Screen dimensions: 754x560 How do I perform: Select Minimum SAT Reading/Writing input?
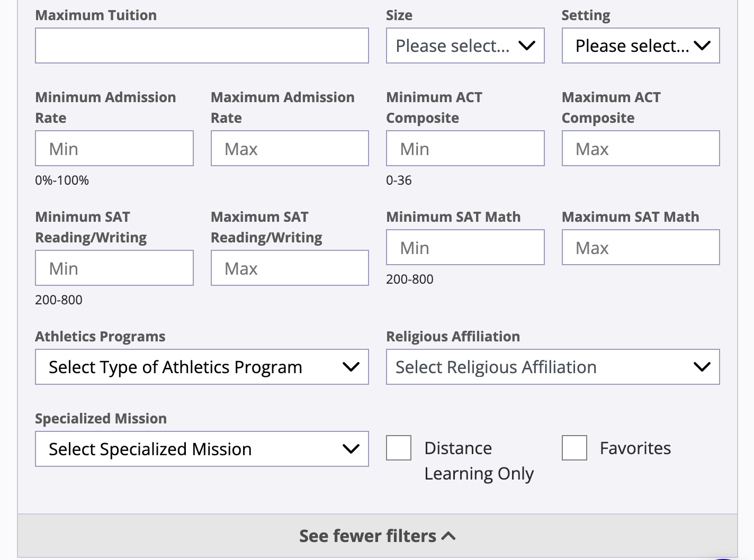(114, 268)
